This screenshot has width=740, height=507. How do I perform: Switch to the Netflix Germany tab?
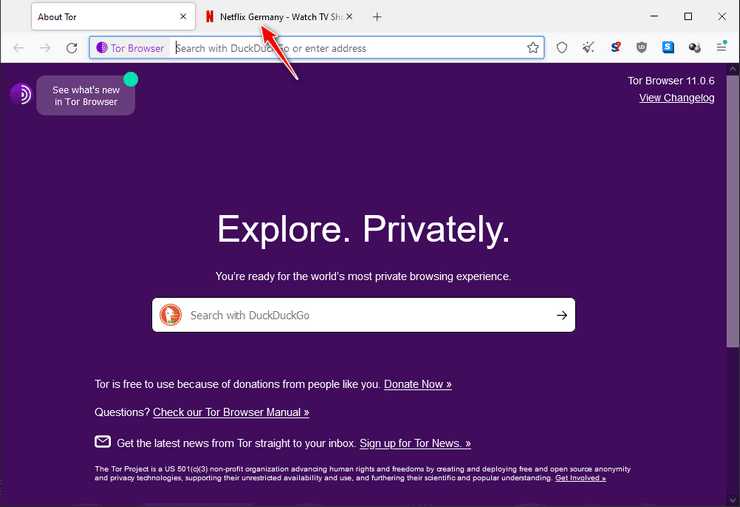(x=279, y=17)
